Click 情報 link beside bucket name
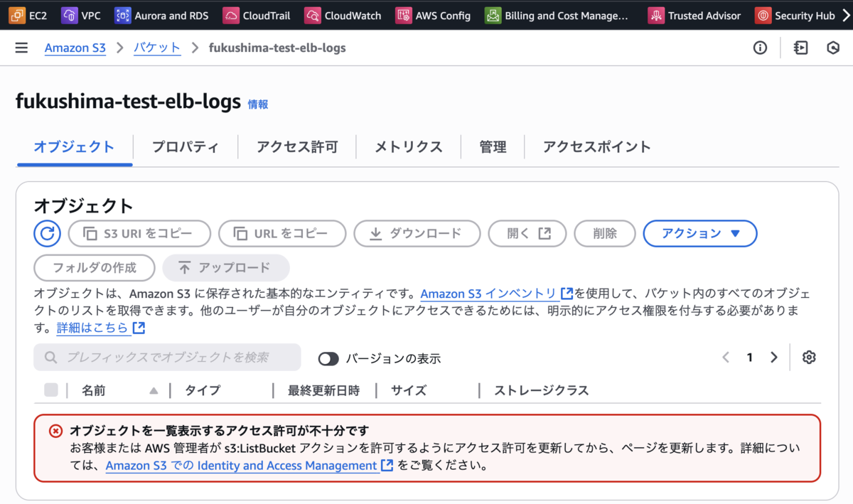 (258, 104)
